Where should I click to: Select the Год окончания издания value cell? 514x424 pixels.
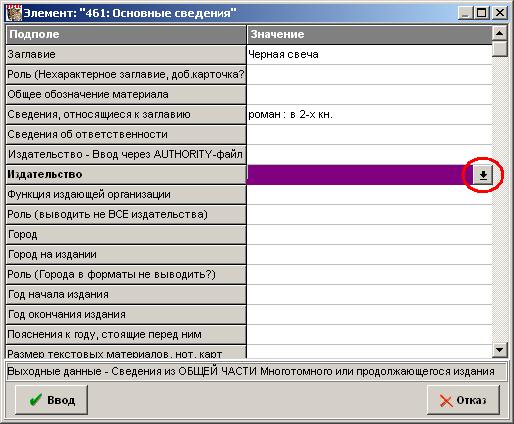pyautogui.click(x=369, y=314)
